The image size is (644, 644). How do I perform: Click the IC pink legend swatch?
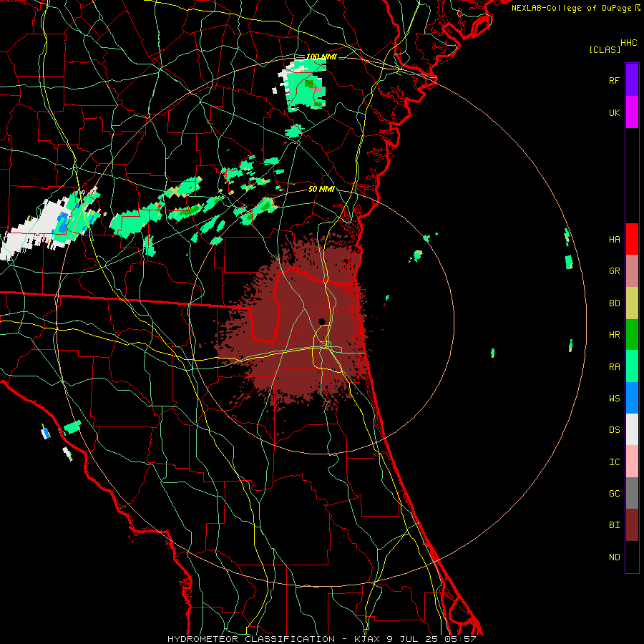point(632,462)
